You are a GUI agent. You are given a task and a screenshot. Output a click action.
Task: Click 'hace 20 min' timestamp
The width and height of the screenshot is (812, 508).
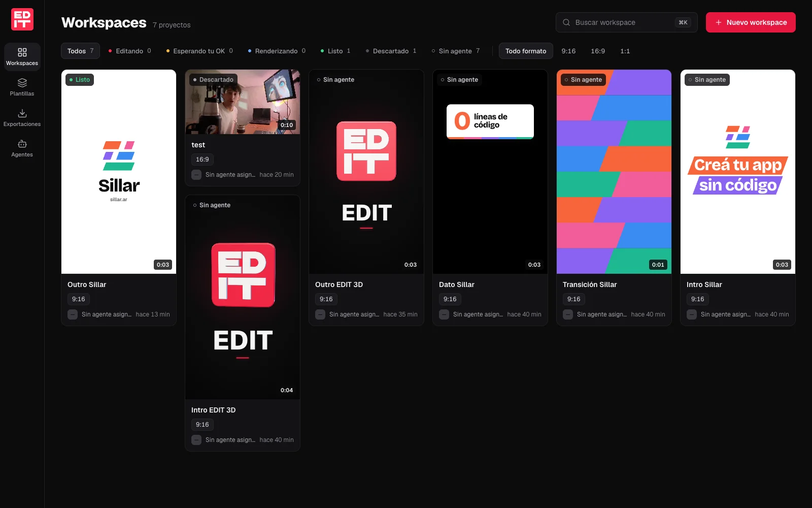[277, 175]
